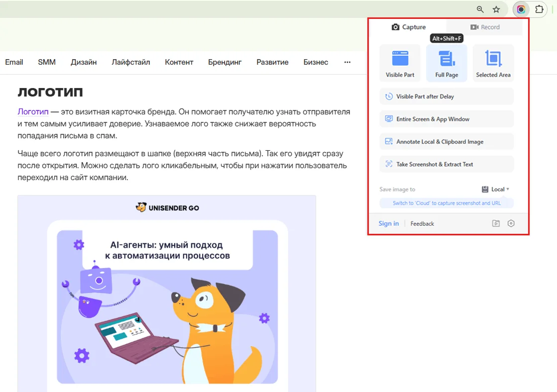Image resolution: width=557 pixels, height=392 pixels.
Task: Capture Entire Screen & App Window
Action: pyautogui.click(x=446, y=119)
